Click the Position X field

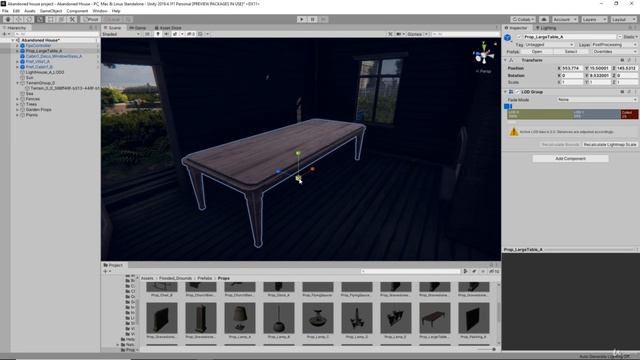point(571,68)
